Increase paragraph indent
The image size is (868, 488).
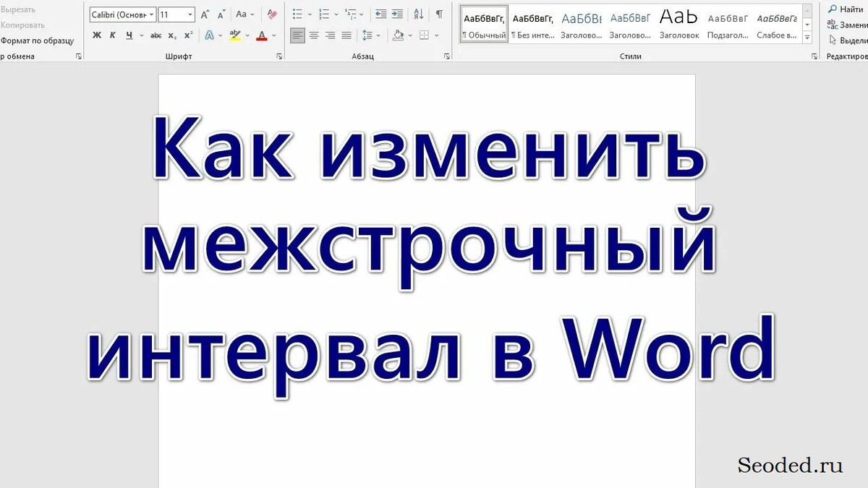click(x=397, y=14)
